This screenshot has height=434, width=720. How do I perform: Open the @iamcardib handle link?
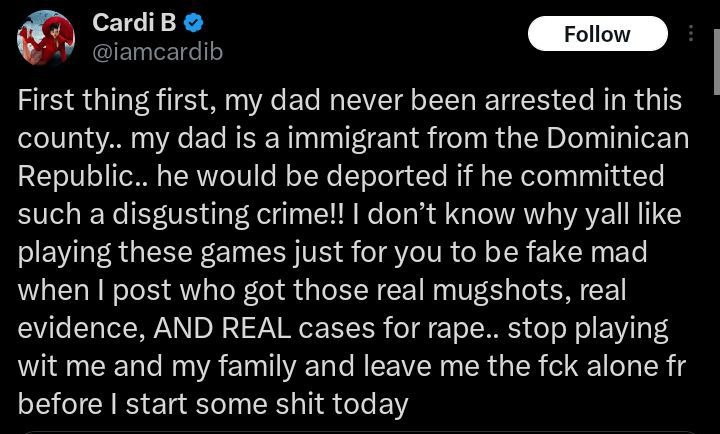pyautogui.click(x=157, y=52)
